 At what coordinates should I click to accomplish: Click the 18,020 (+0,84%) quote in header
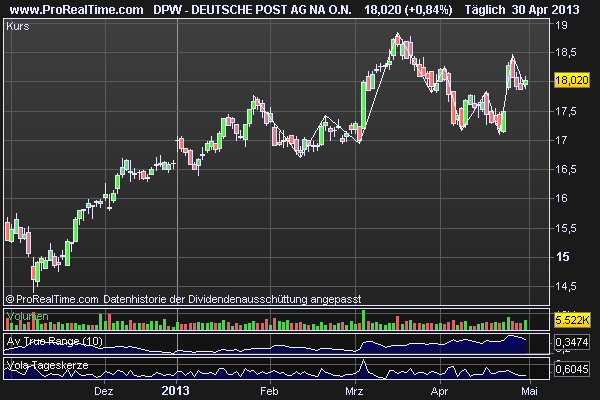408,10
